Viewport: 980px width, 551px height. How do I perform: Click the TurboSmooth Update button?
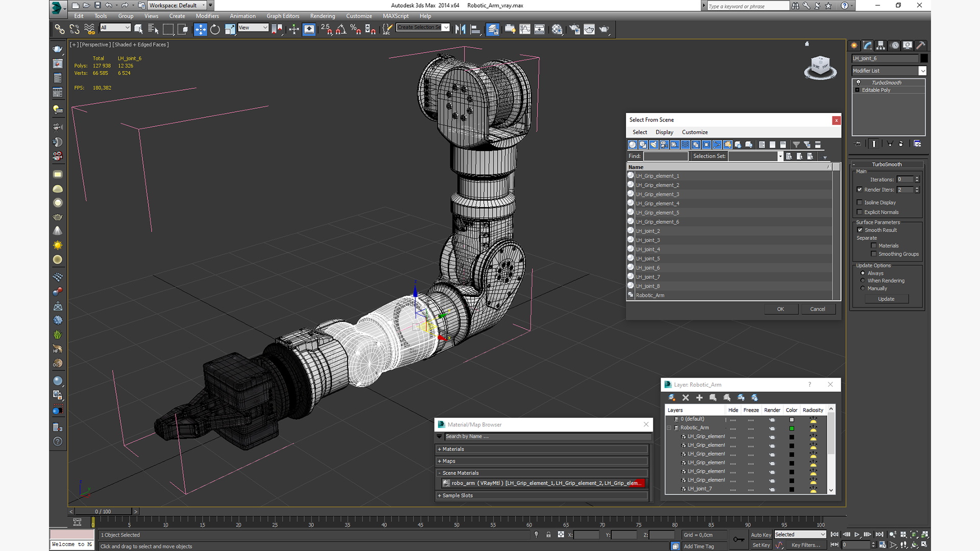tap(886, 299)
